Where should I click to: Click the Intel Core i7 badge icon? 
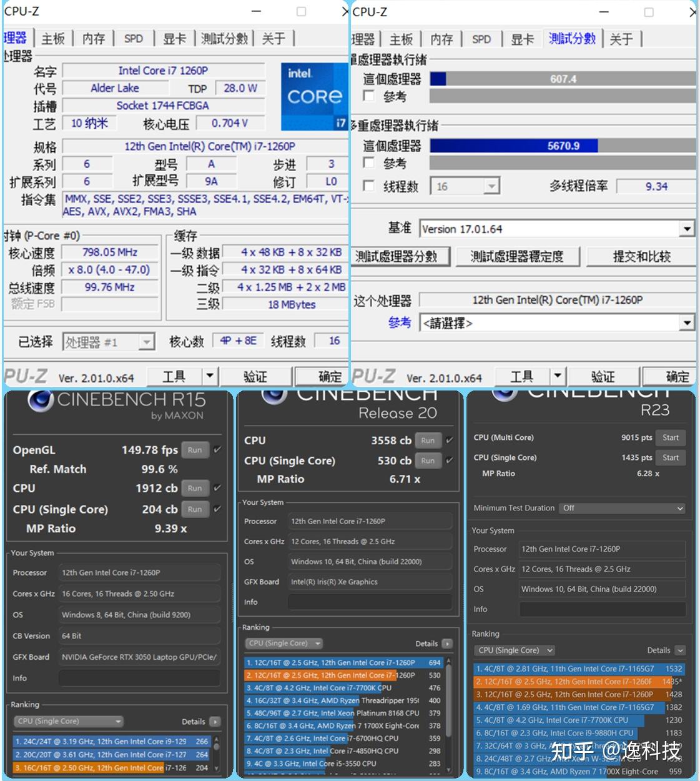click(313, 95)
